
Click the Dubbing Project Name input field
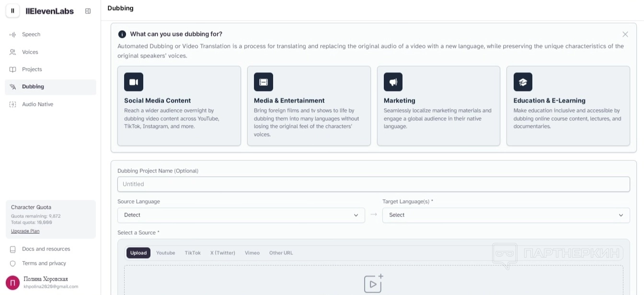point(373,184)
